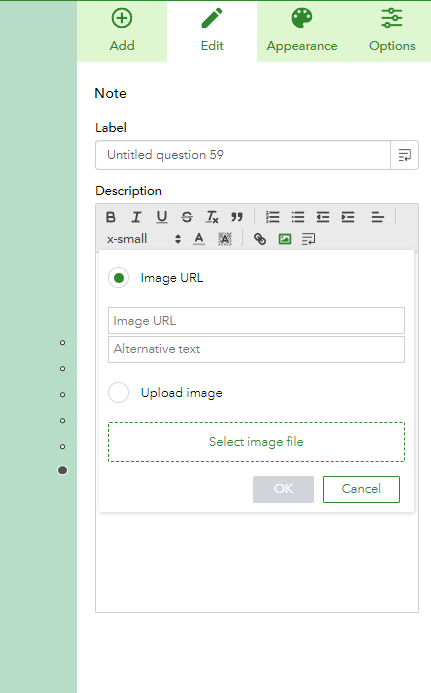Screen dimensions: 431x693
Task: Open the Options tab
Action: (x=392, y=31)
